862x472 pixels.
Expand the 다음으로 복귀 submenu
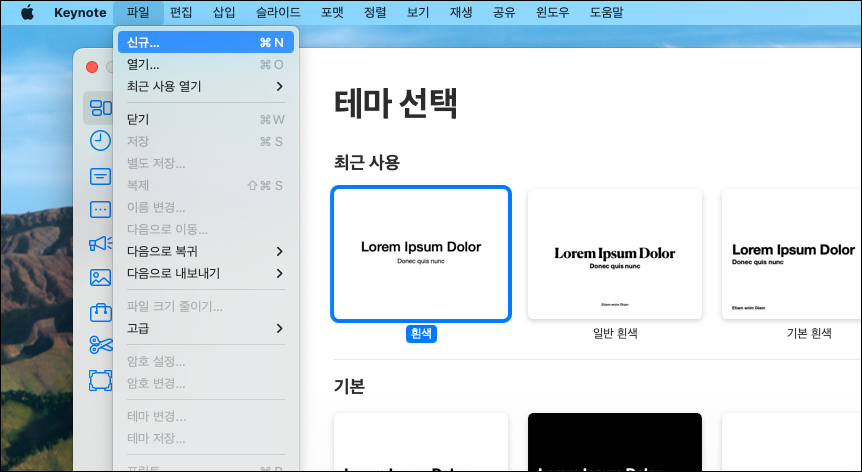206,251
